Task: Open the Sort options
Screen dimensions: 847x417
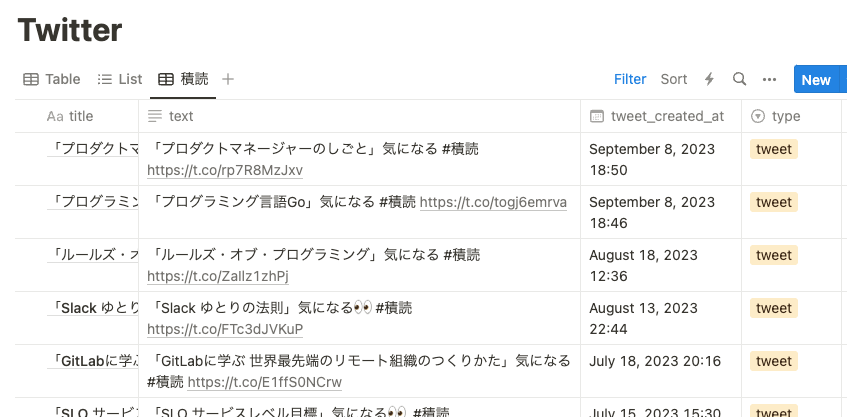Action: point(674,79)
